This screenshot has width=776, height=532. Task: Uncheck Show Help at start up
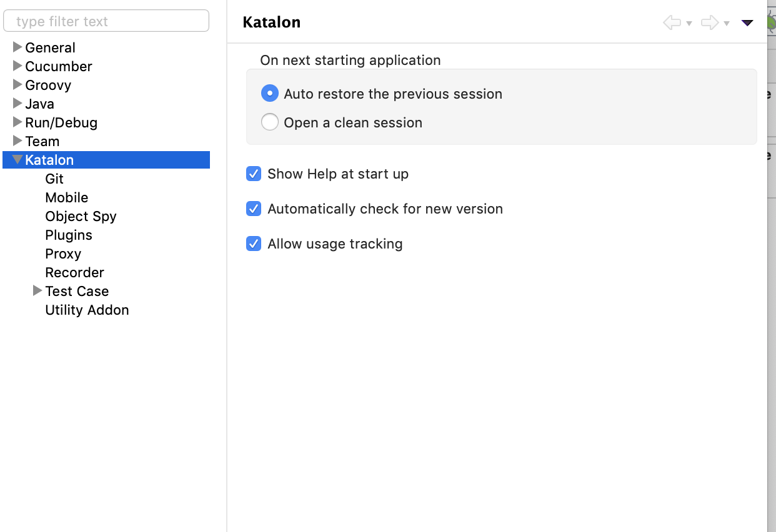click(x=254, y=174)
